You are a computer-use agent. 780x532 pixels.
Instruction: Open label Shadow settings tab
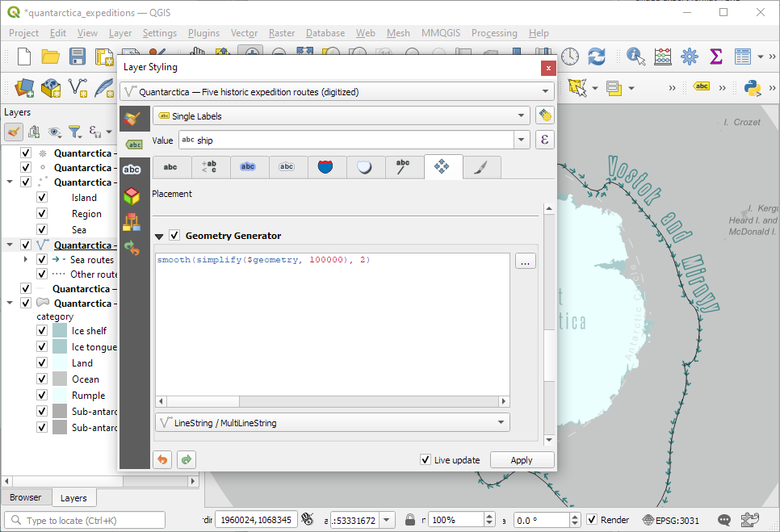pyautogui.click(x=364, y=167)
